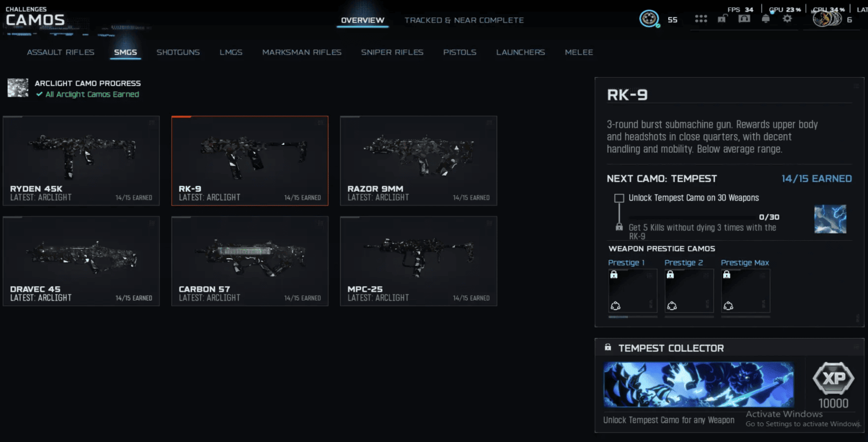
Task: Click the Prestige Max label
Action: click(x=745, y=263)
